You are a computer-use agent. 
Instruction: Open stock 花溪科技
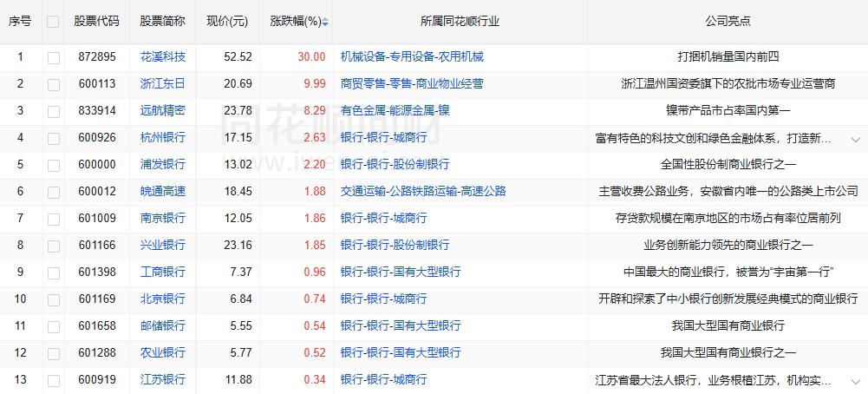click(163, 56)
